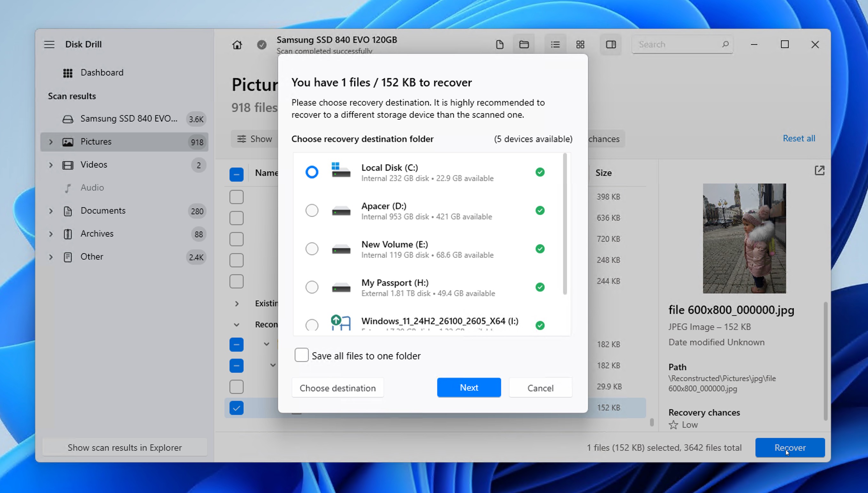
Task: Expand the Pictures scan results category
Action: pos(51,141)
